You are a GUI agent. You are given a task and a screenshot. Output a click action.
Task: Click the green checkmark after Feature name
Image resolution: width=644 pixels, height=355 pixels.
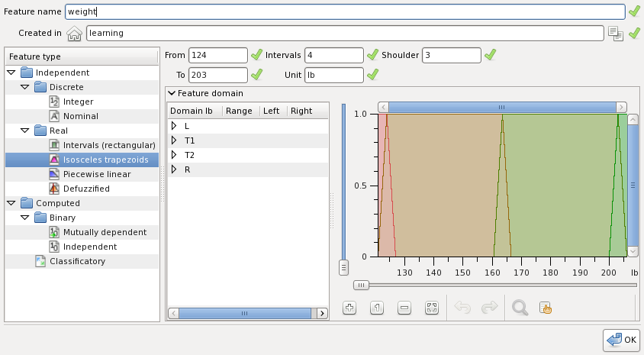click(x=635, y=11)
